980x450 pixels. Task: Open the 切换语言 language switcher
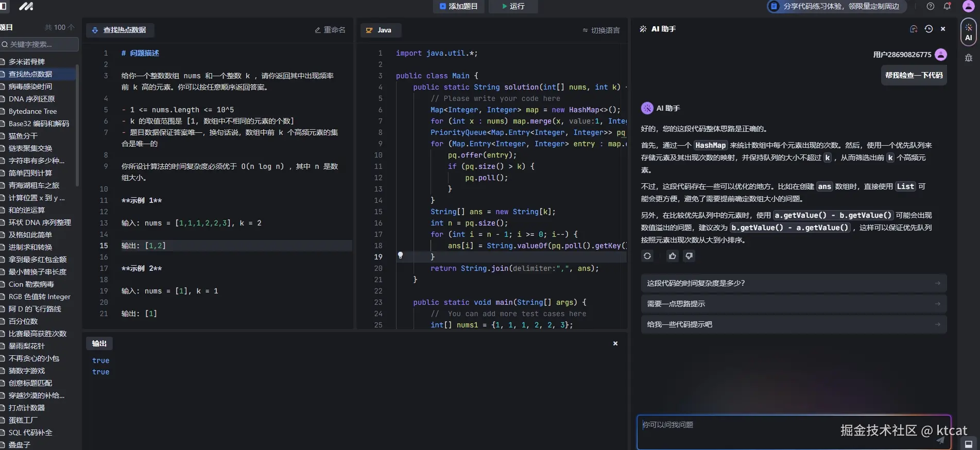(x=601, y=30)
